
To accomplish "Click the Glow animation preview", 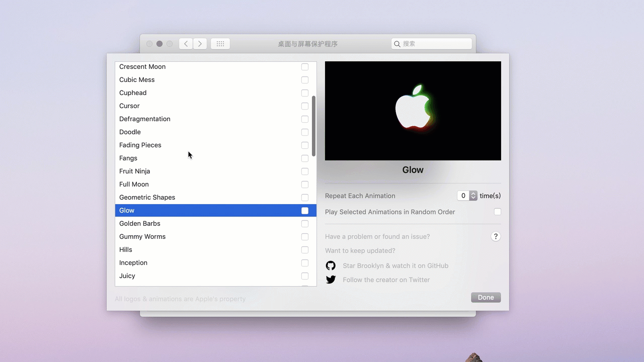I will (x=413, y=111).
